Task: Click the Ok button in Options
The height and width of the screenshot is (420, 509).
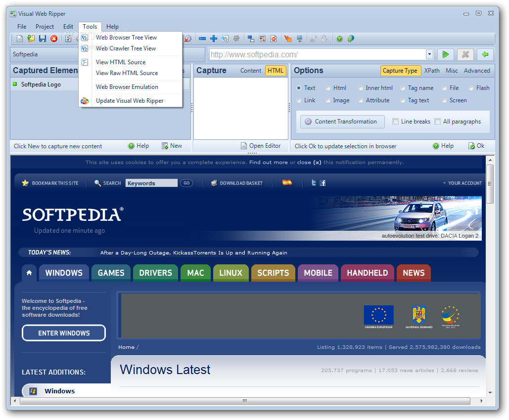Action: click(x=476, y=146)
